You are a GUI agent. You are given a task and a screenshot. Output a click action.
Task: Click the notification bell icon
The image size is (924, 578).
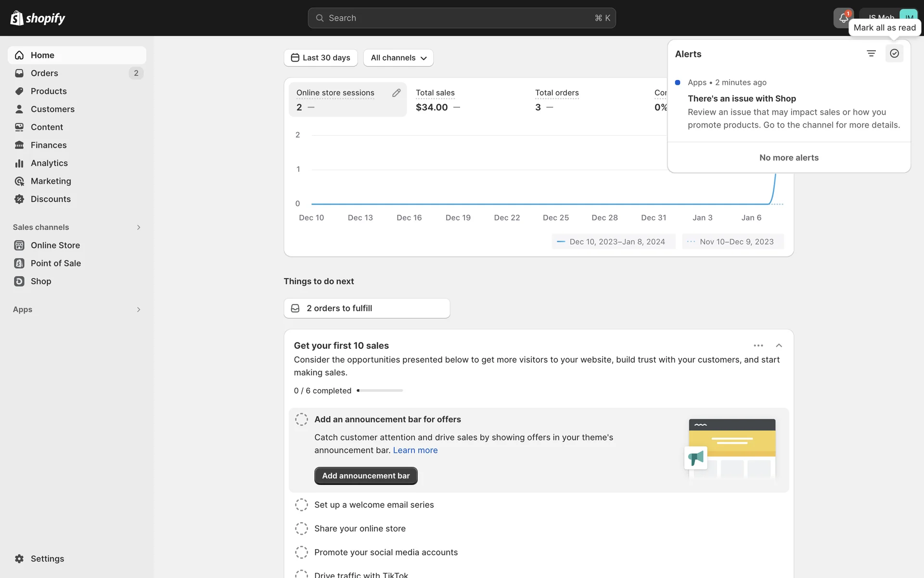[843, 18]
